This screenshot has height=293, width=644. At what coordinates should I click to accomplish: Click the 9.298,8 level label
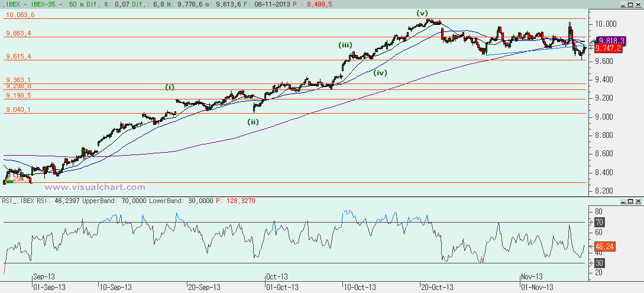[18, 86]
